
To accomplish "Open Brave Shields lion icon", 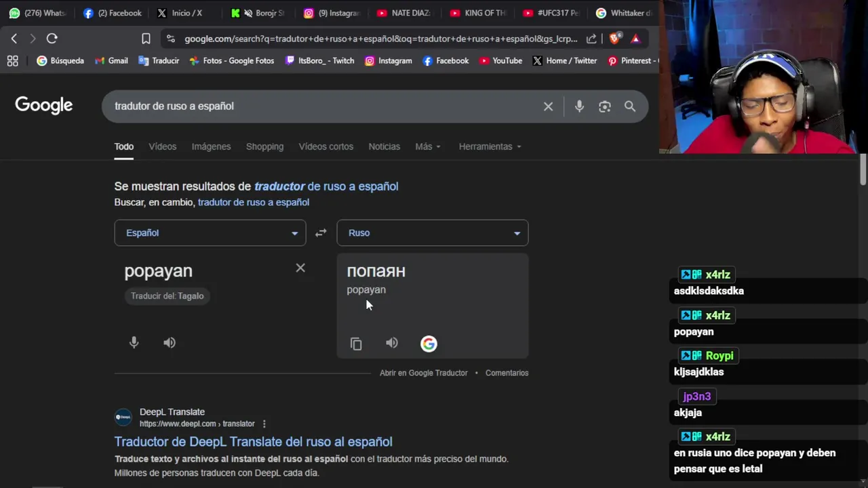I will (x=614, y=39).
